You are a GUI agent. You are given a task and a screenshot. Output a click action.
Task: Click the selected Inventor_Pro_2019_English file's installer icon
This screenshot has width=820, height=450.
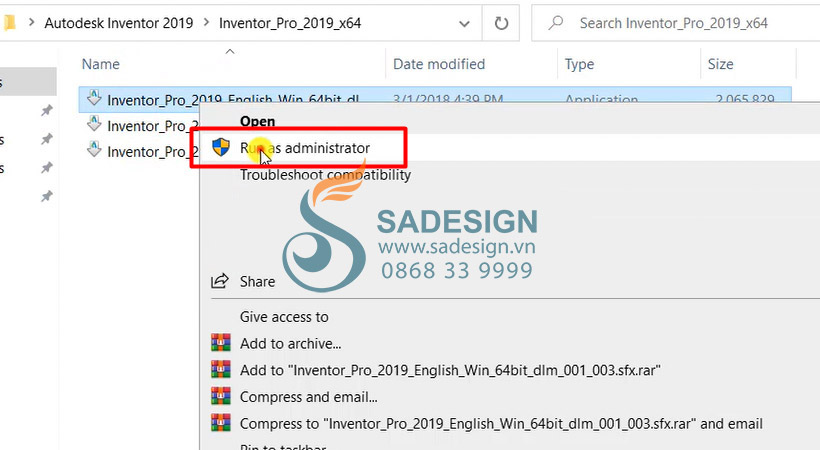coord(94,98)
